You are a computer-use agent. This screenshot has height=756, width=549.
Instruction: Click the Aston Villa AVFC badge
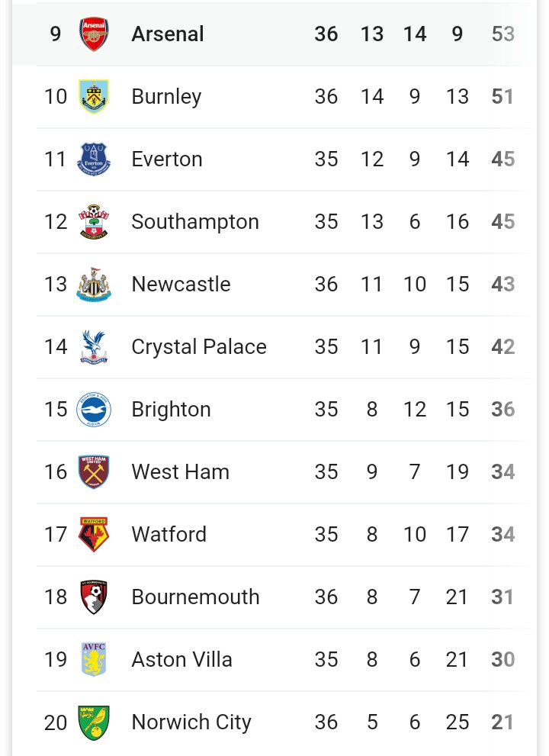[x=94, y=660]
